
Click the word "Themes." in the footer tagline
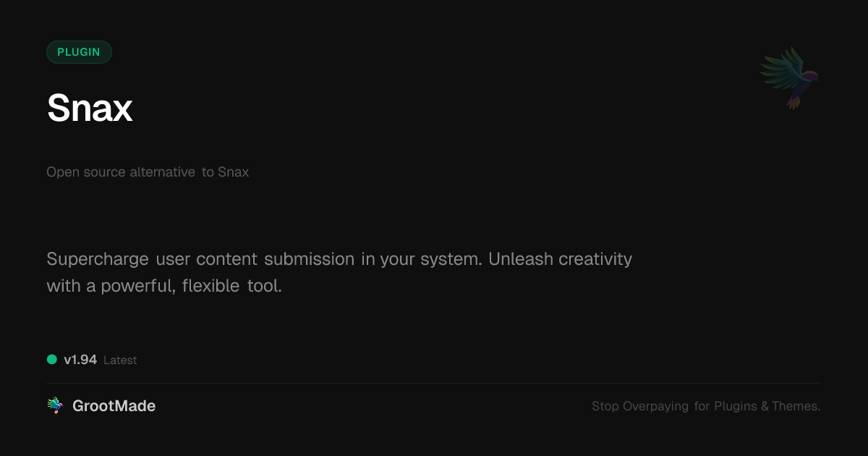[x=796, y=406]
